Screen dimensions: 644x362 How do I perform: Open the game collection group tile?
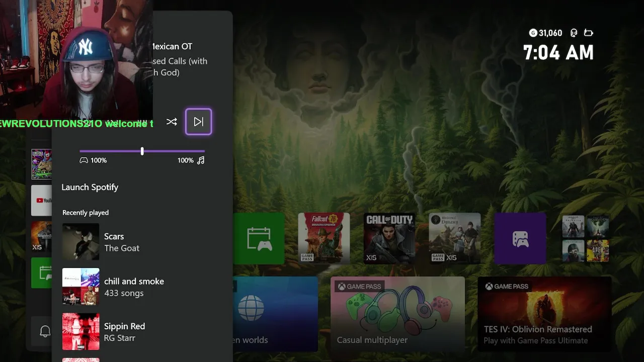tap(586, 238)
